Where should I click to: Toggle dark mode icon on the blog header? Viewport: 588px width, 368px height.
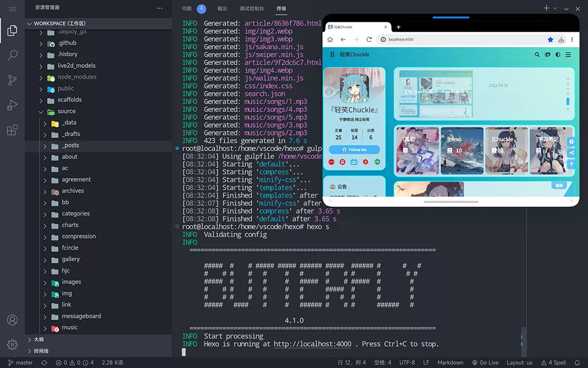(558, 55)
